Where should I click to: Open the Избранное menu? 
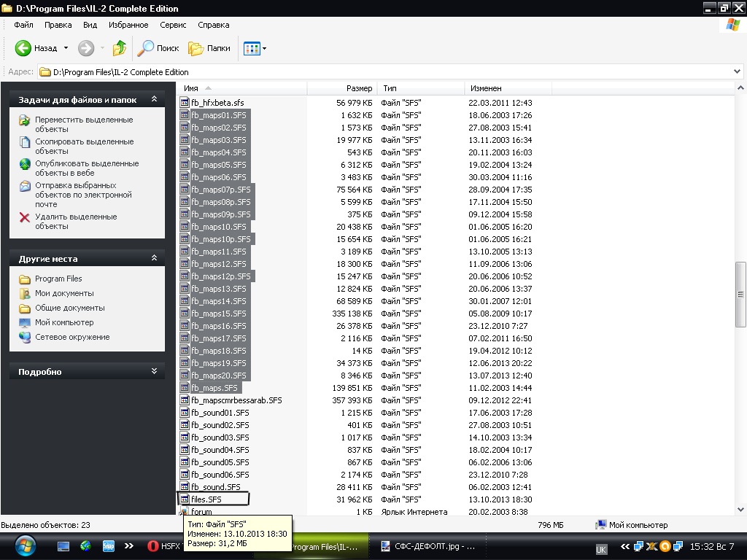(x=128, y=25)
